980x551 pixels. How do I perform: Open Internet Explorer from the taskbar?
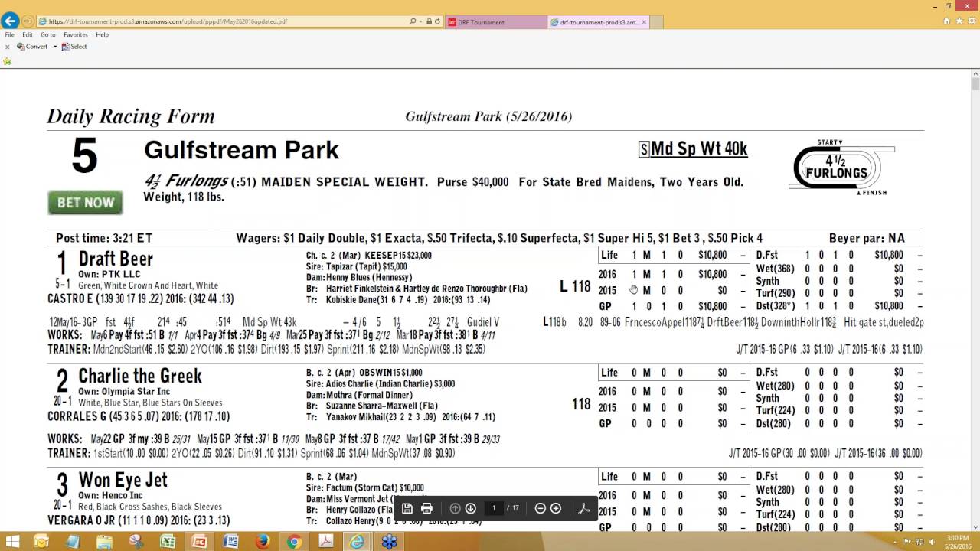[357, 542]
